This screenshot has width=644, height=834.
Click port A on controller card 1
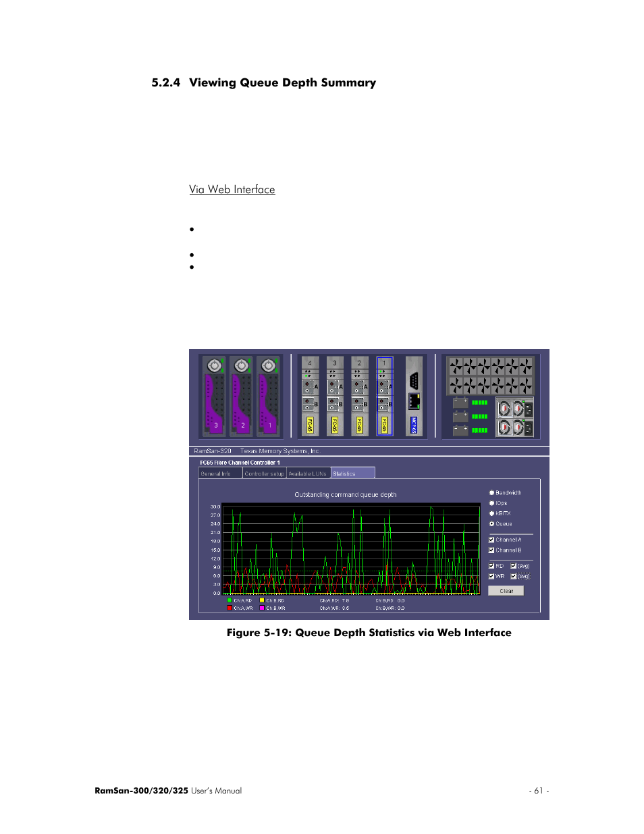click(x=384, y=387)
